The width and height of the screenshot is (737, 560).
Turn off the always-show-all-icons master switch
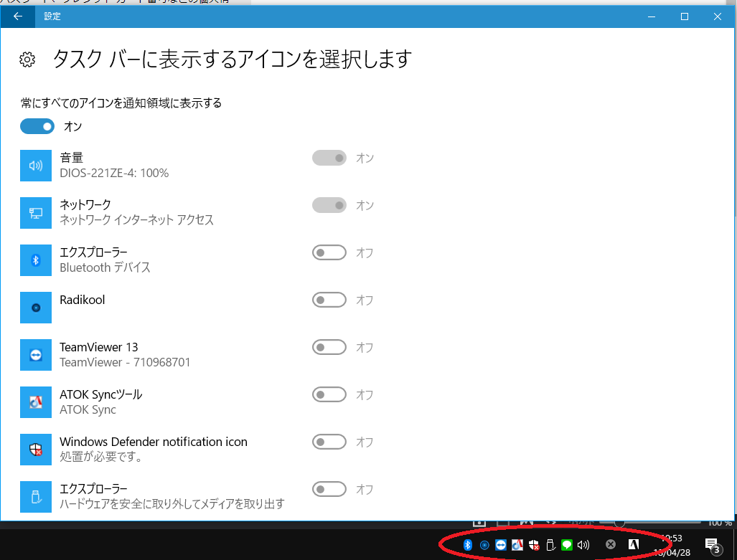click(x=37, y=126)
